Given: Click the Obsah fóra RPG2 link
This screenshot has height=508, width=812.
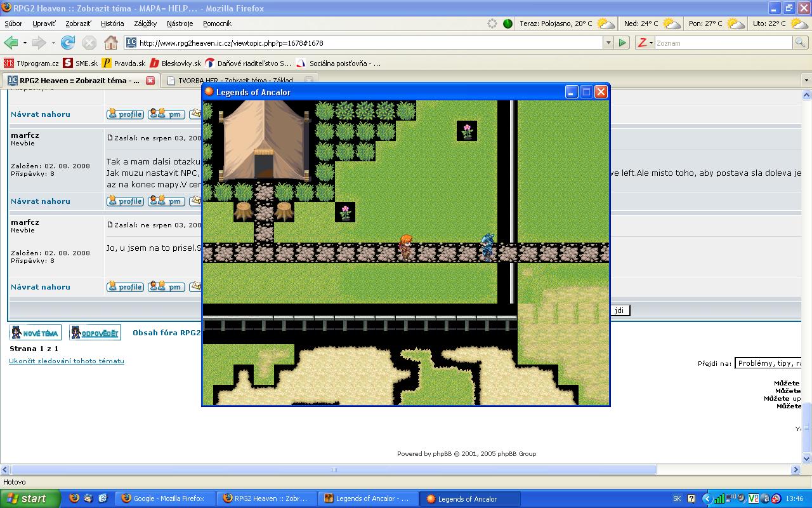Looking at the screenshot, I should click(167, 332).
